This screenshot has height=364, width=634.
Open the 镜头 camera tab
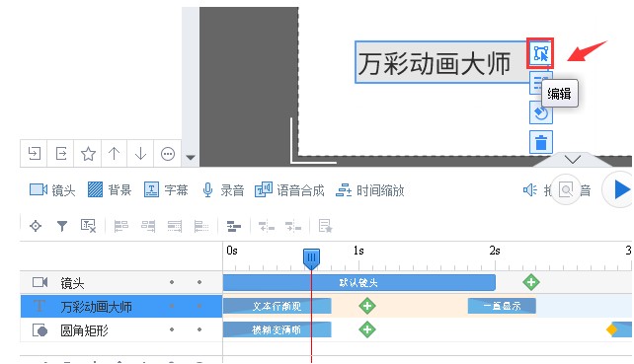[x=52, y=189]
